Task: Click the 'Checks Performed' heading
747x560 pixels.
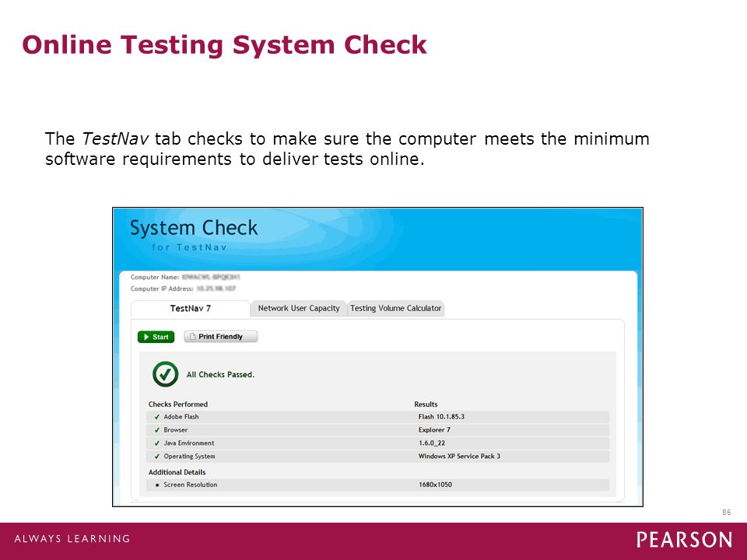Action: pyautogui.click(x=178, y=404)
